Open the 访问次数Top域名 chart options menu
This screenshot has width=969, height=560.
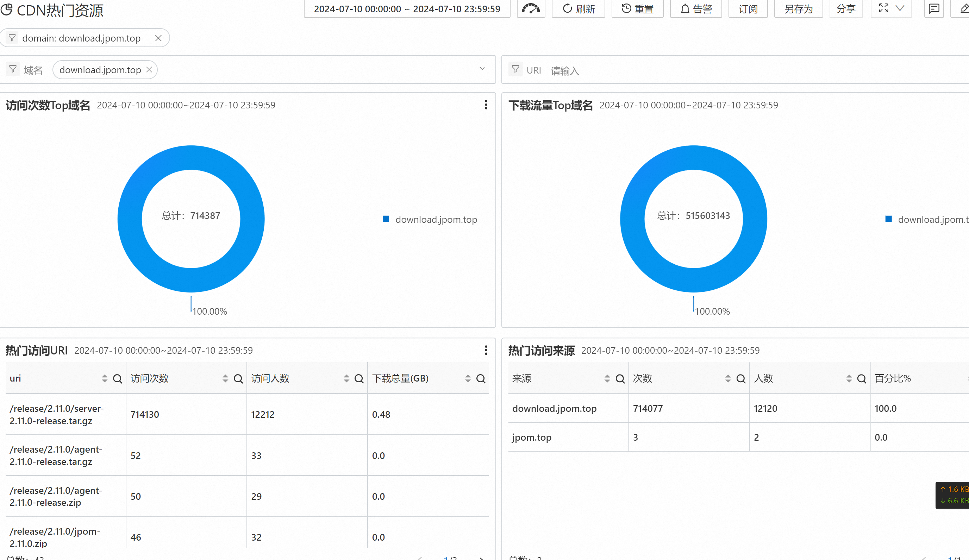(486, 105)
